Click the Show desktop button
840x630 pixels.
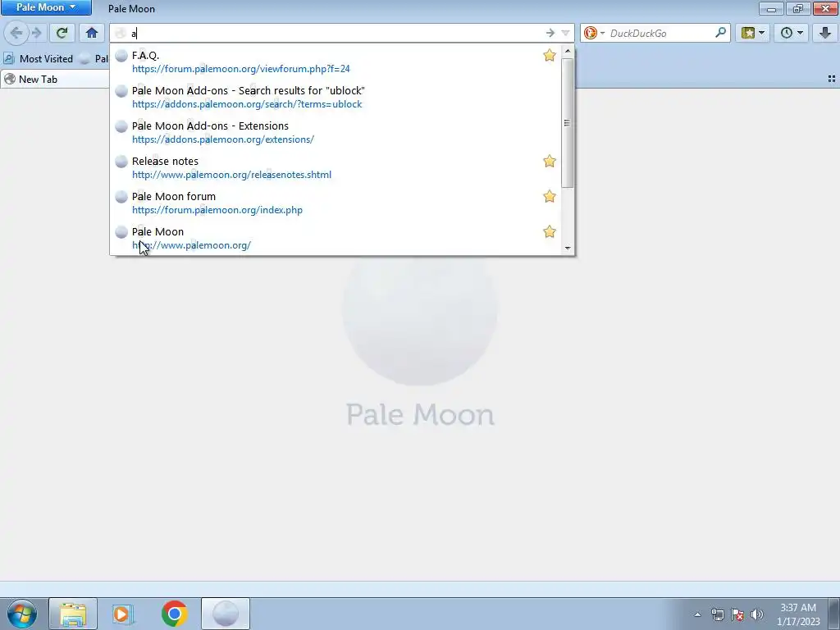(x=834, y=614)
